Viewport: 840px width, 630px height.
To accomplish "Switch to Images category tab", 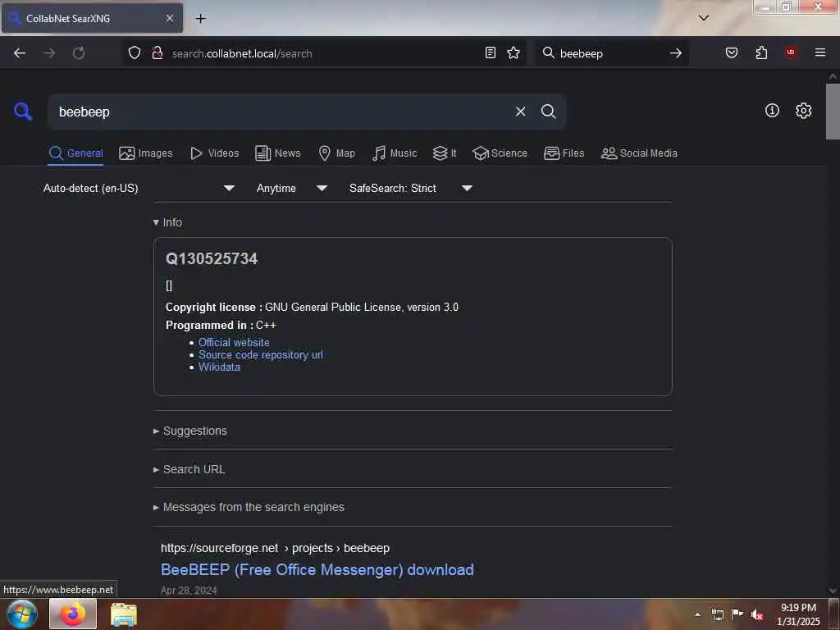I will pos(146,153).
